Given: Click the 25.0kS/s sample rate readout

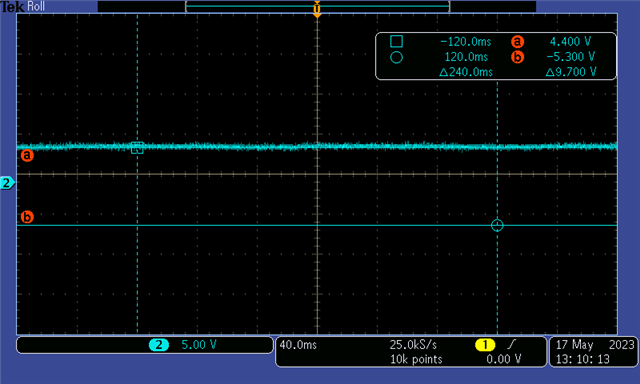Looking at the screenshot, I should pos(413,345).
